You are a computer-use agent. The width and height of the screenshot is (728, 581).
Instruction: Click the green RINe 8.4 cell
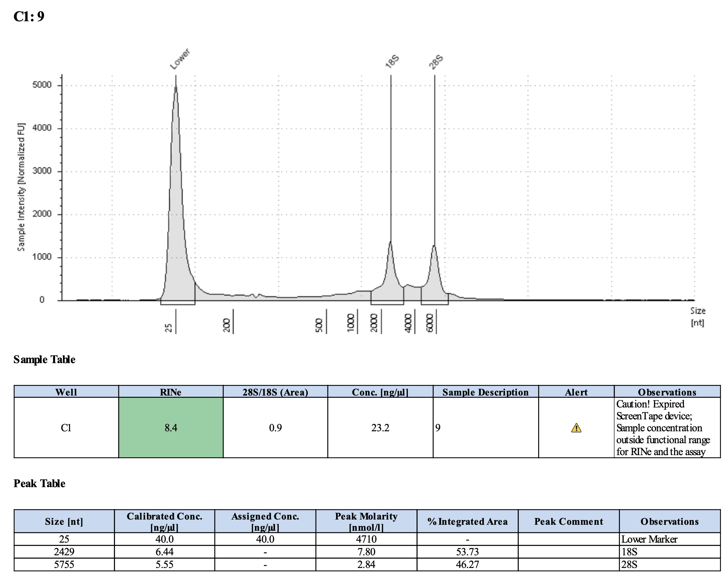(171, 428)
